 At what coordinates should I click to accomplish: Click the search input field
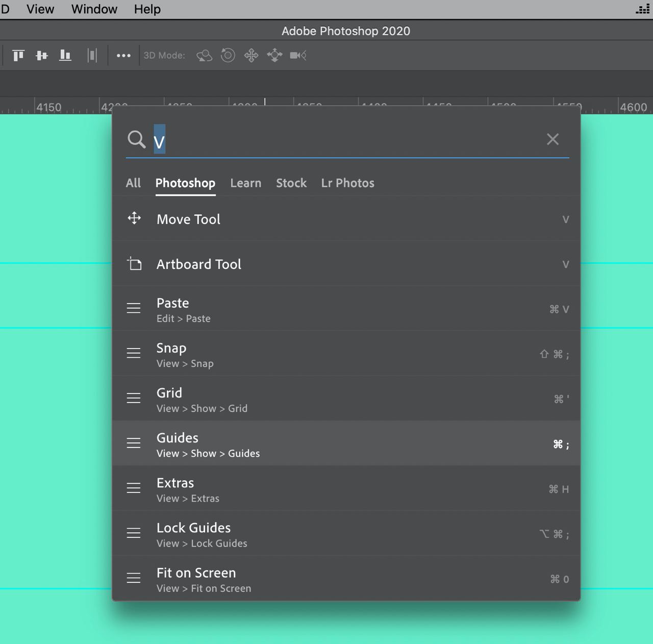347,140
